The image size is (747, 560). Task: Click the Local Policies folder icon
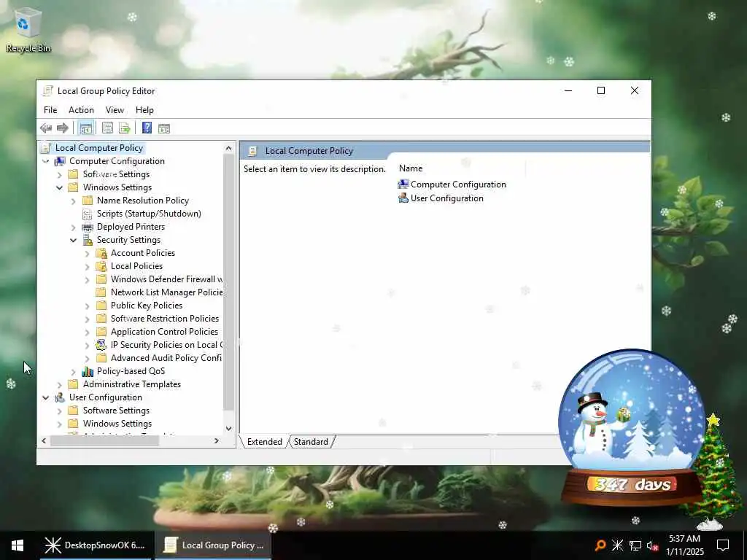[x=101, y=266]
